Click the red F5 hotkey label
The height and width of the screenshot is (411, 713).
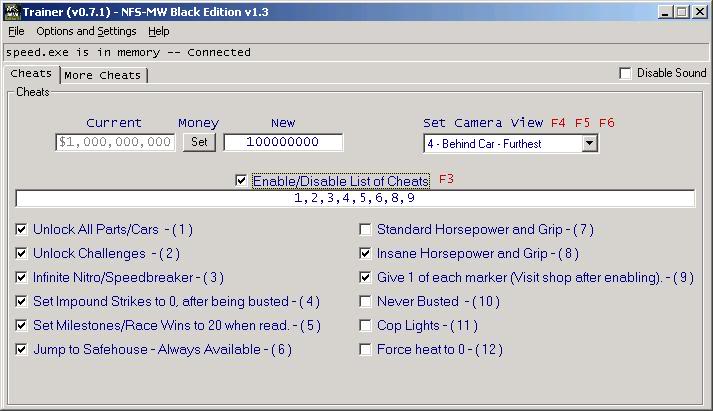pos(582,123)
